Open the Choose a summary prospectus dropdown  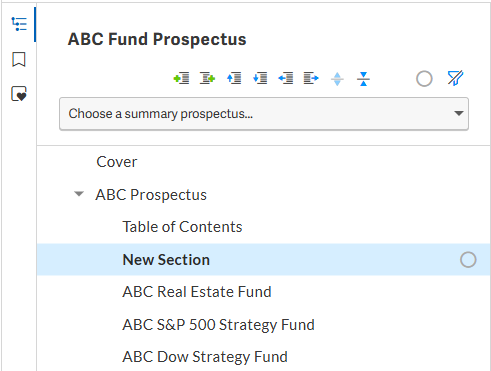click(x=264, y=114)
